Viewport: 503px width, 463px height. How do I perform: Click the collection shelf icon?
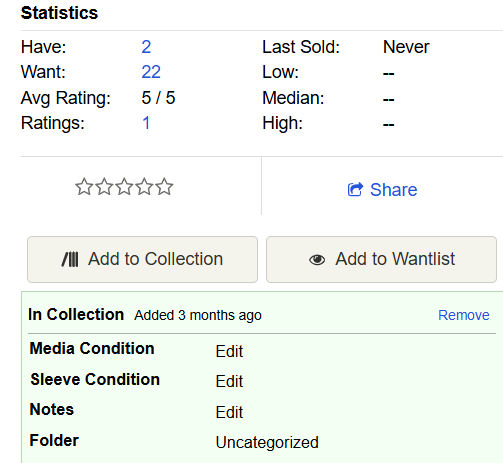point(70,259)
